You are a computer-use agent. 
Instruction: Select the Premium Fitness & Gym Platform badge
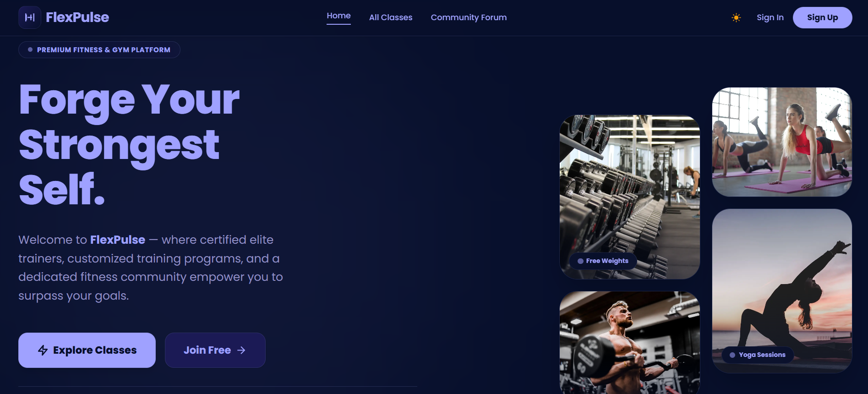point(99,50)
